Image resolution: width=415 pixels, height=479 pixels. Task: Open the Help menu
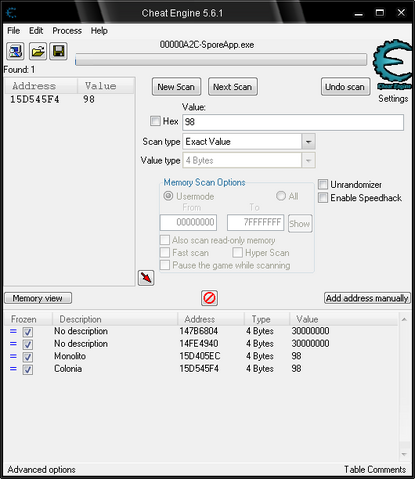pos(99,31)
